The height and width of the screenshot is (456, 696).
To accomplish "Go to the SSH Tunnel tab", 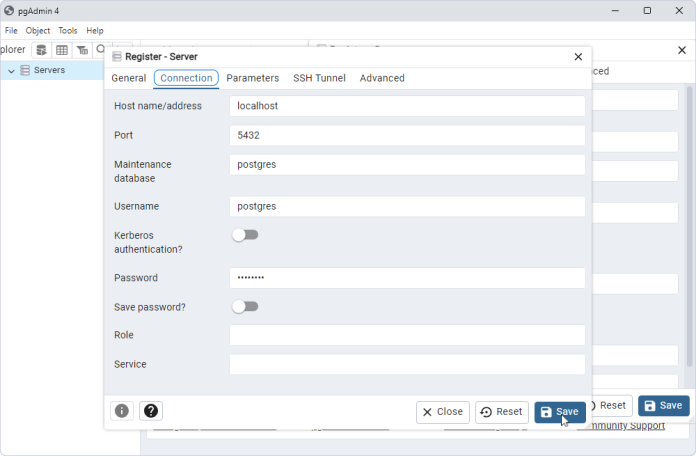I will [319, 78].
